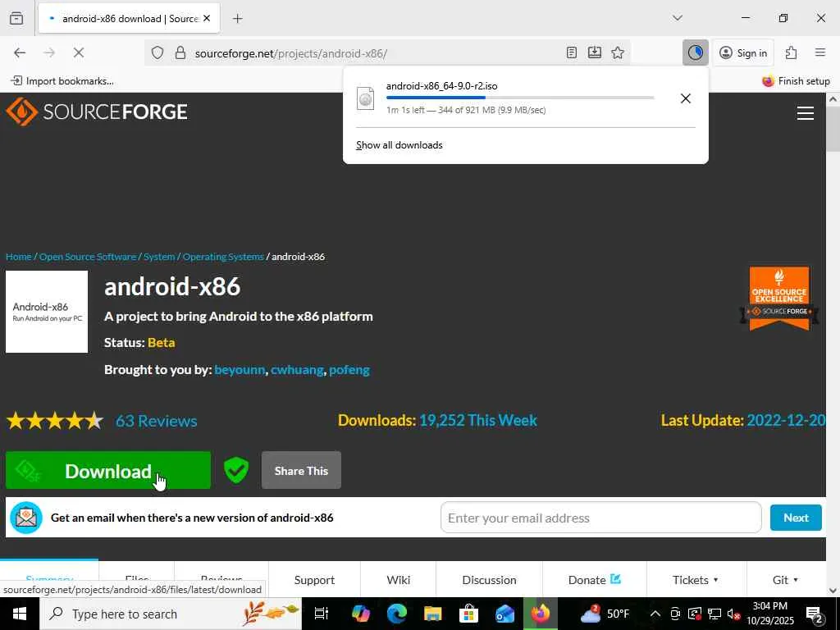Go back to the previous page
840x630 pixels.
[20, 52]
